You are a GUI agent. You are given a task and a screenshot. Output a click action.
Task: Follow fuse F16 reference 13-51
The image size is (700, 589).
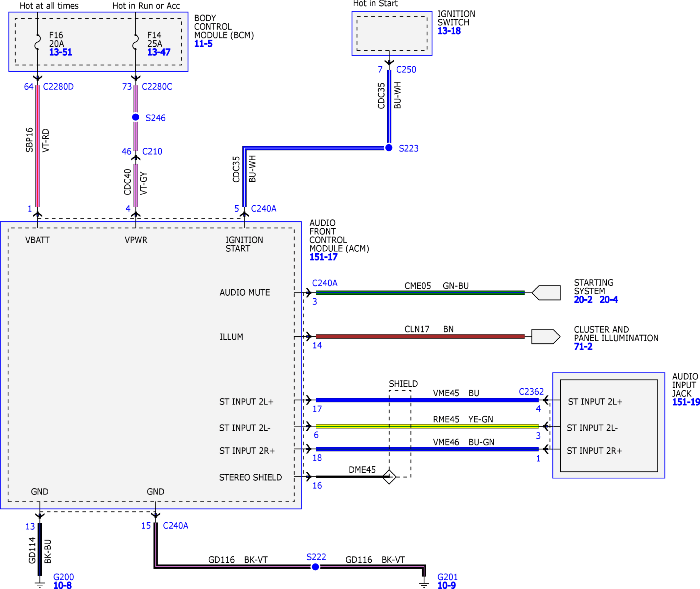pos(60,52)
